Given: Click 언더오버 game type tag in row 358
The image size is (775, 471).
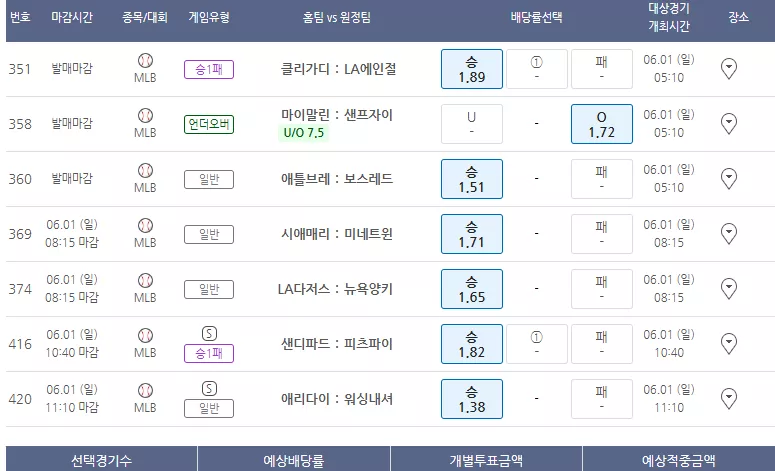Looking at the screenshot, I should pyautogui.click(x=209, y=125).
